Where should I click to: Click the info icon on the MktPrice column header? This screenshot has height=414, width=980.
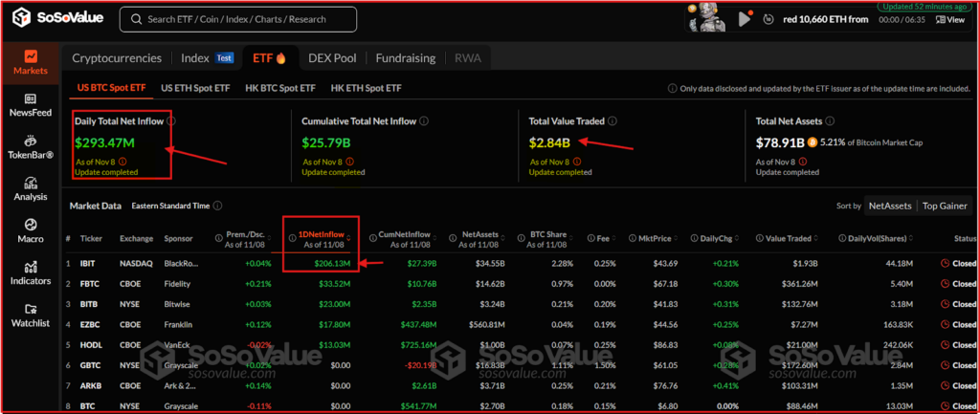pyautogui.click(x=633, y=238)
